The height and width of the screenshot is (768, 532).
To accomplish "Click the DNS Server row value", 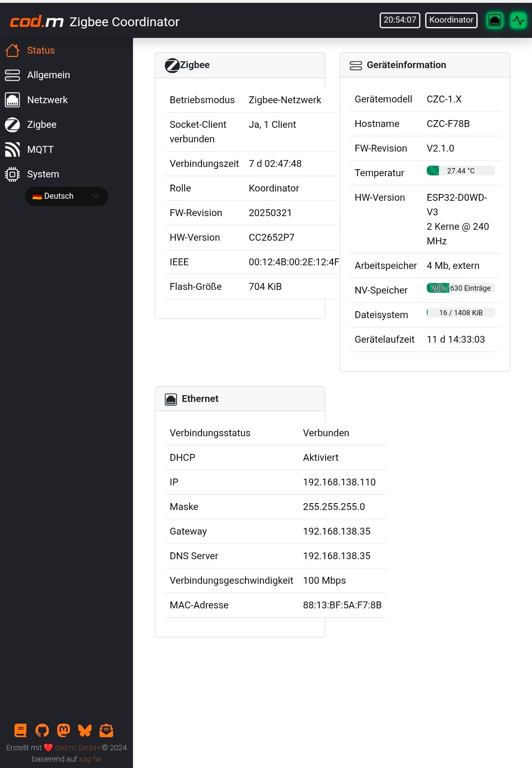I will point(337,556).
